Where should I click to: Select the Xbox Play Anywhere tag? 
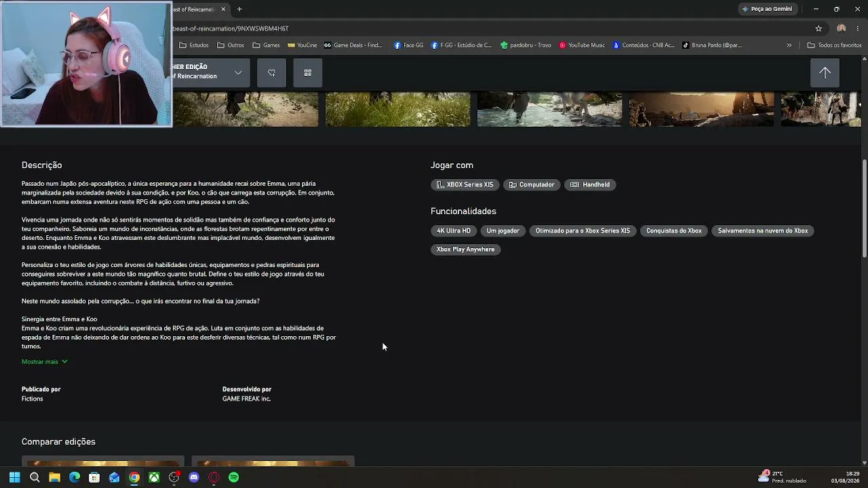point(465,249)
